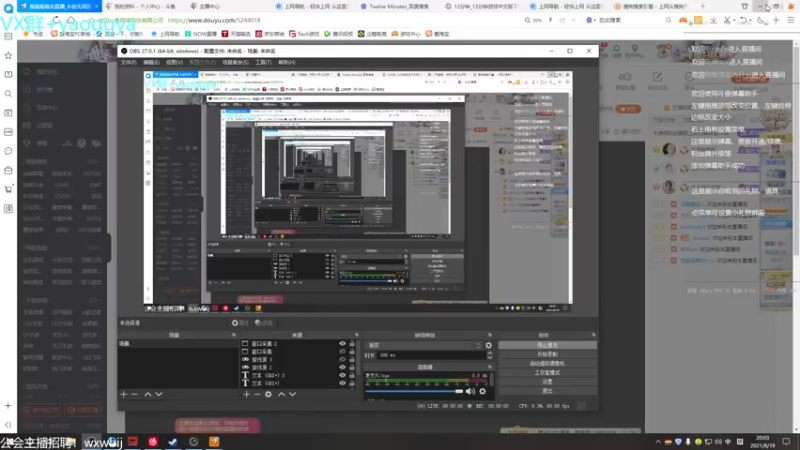Open the mixer audio settings gear
The image size is (800, 450).
click(482, 391)
